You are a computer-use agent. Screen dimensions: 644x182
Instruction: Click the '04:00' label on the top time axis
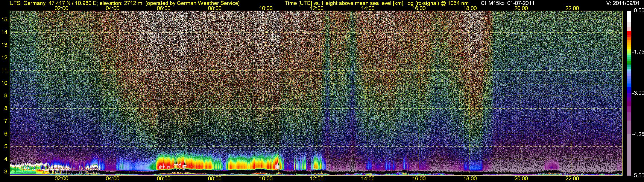112,8
